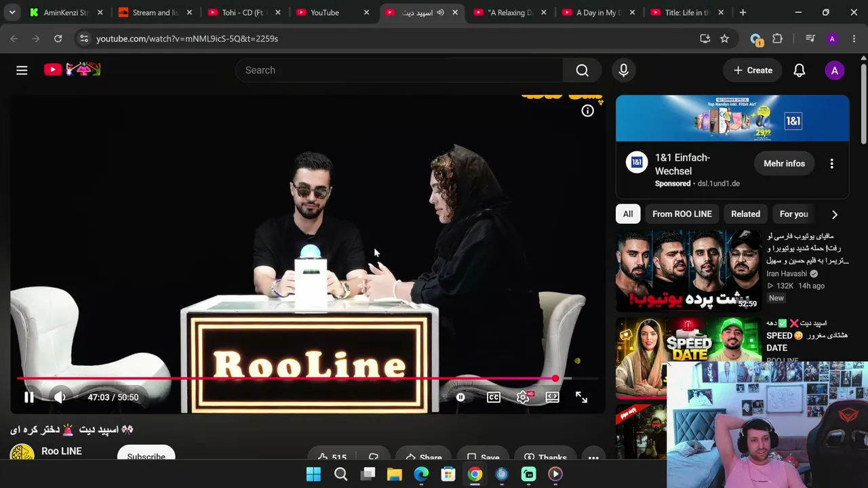Toggle autoplay switch in the player

[x=460, y=397]
